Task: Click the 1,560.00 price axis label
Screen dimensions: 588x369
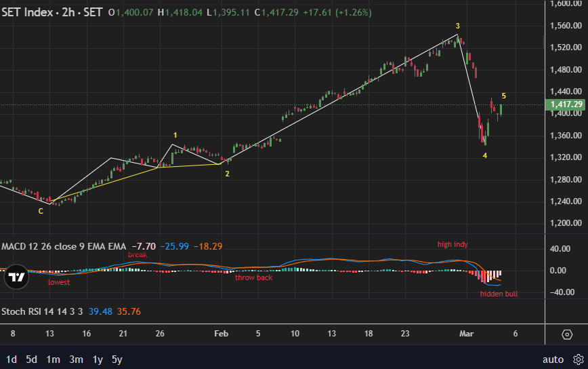Action: (x=566, y=26)
